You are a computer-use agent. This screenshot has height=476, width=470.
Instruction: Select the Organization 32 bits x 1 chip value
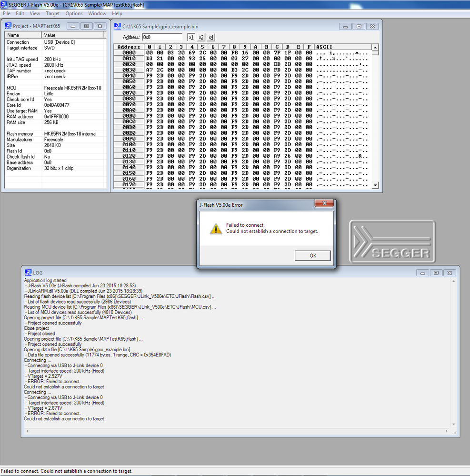[x=59, y=168]
